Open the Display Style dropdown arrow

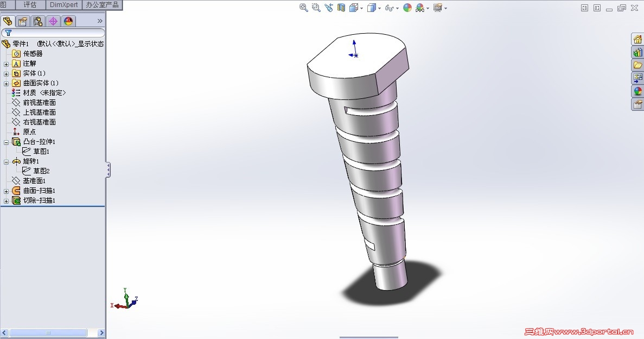379,8
